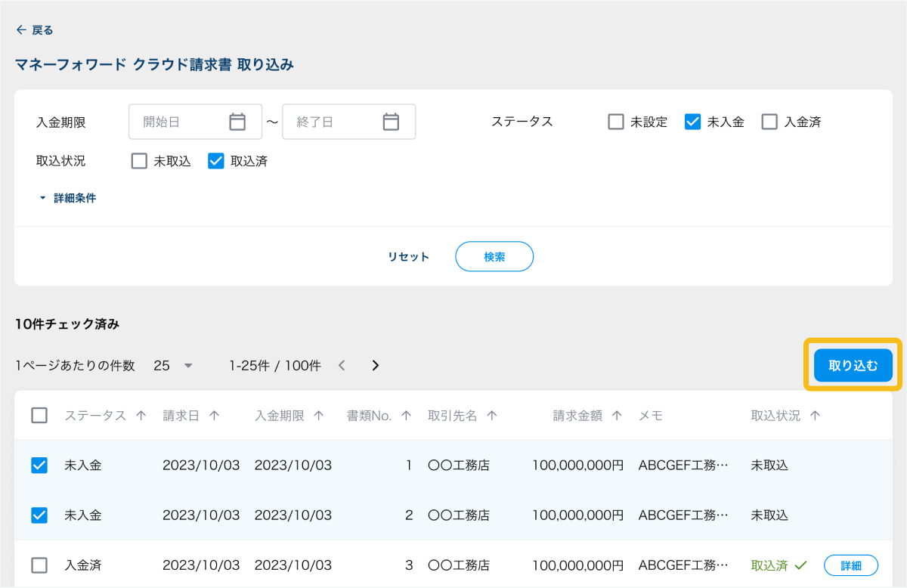Sort by ステータス column arrow
The height and width of the screenshot is (588, 907).
click(x=141, y=416)
